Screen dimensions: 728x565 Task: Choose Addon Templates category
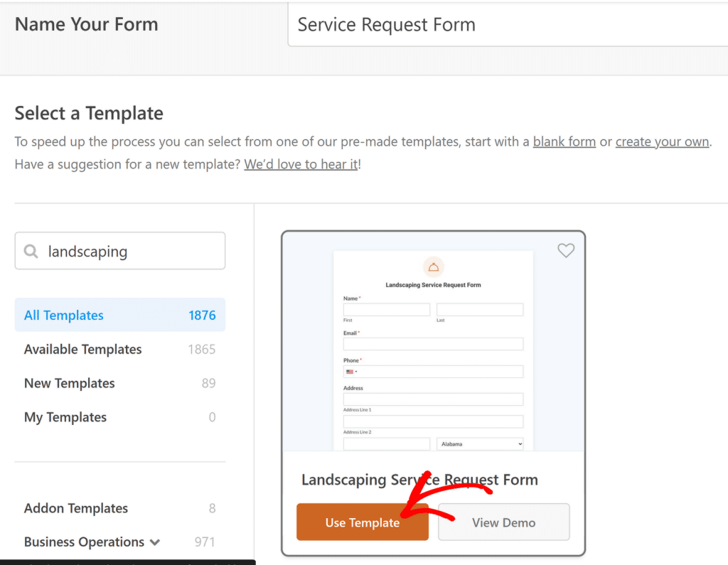119,508
